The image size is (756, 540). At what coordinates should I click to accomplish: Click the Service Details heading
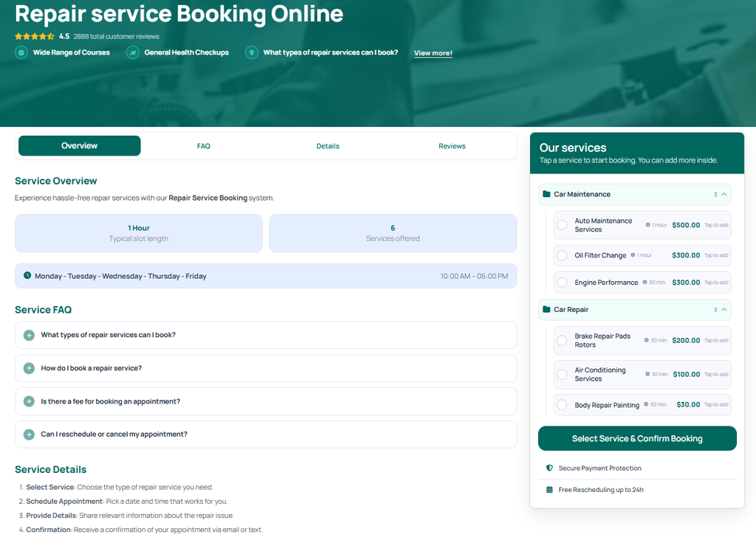pyautogui.click(x=51, y=470)
